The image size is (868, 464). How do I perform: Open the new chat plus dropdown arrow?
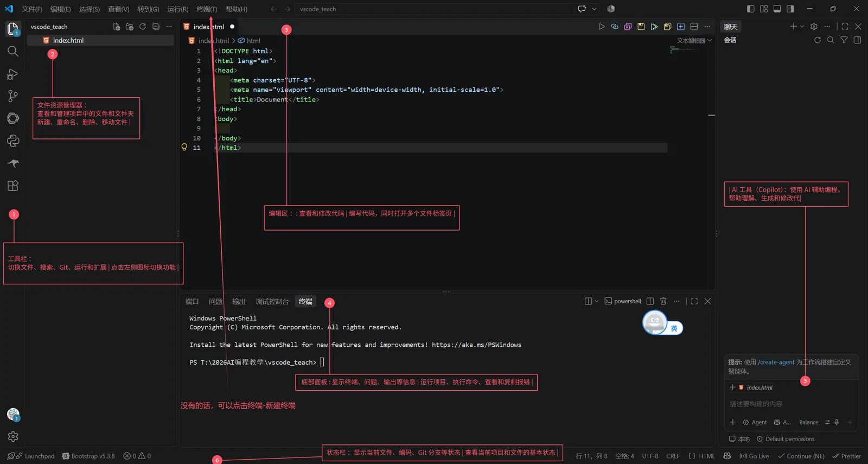click(x=802, y=27)
